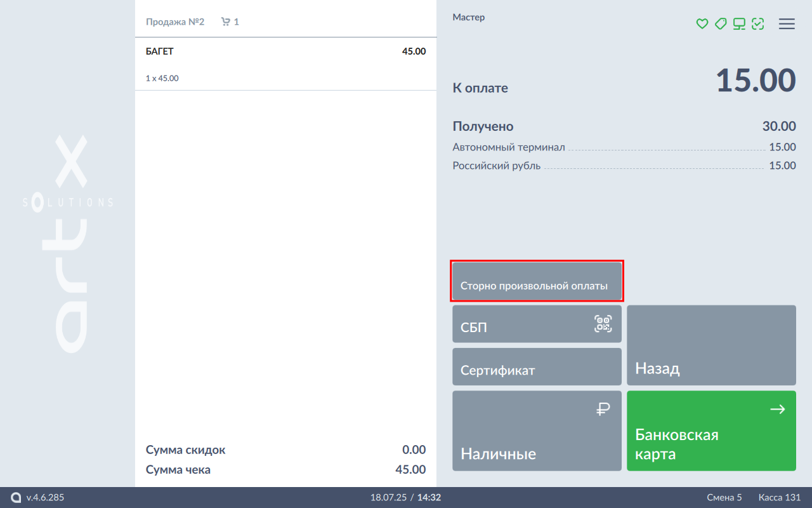Click the shopping cart icon in header
Screen dimensions: 812x508
[225, 22]
